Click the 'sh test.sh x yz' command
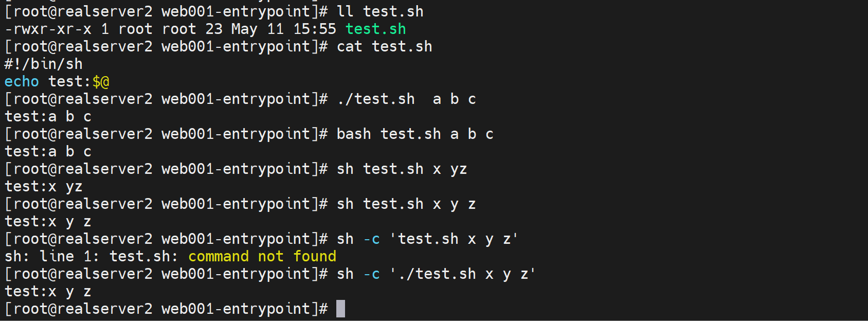Image resolution: width=868 pixels, height=321 pixels. pyautogui.click(x=402, y=169)
